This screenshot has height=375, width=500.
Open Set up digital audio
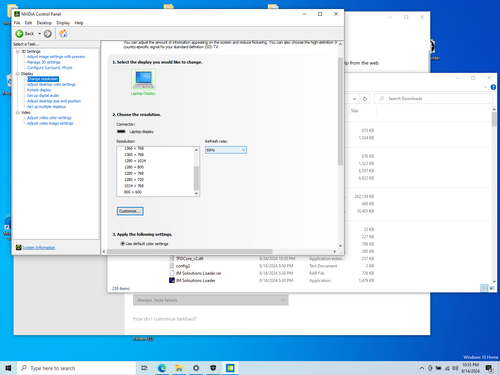(x=43, y=96)
